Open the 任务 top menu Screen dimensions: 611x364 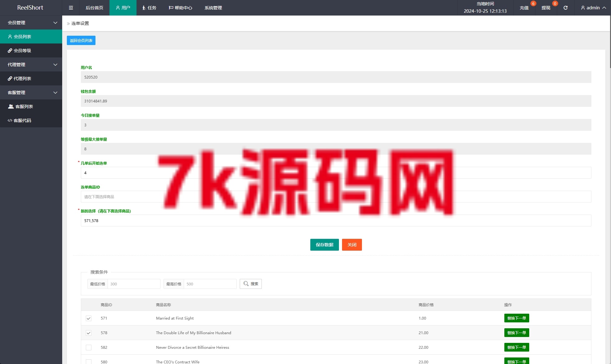149,8
